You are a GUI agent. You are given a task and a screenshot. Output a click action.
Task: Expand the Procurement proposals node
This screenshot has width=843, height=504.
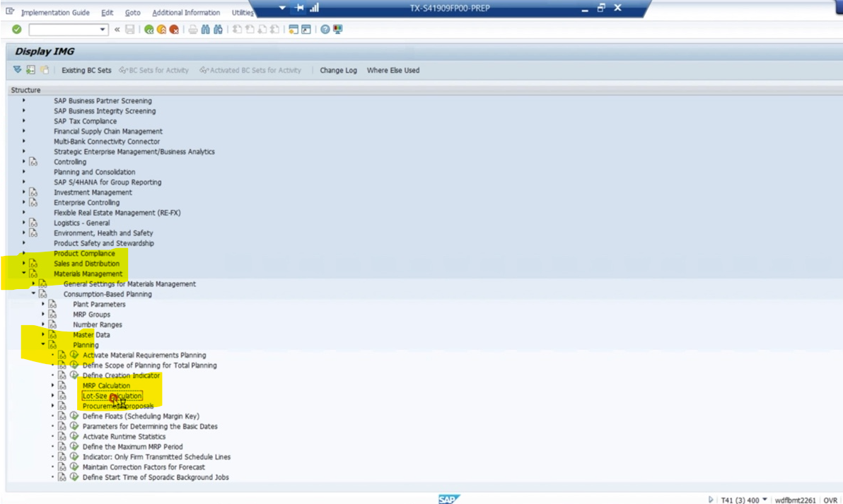tap(52, 406)
